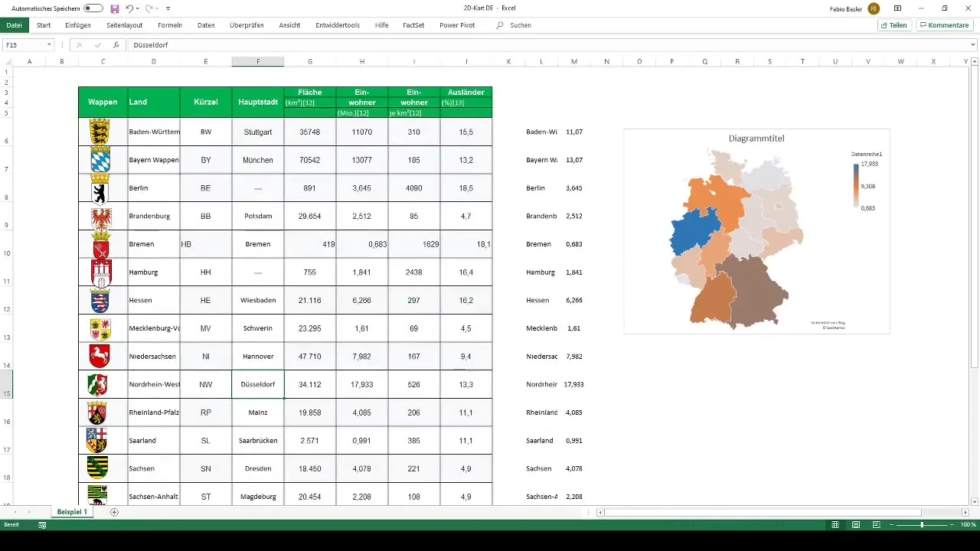Viewport: 980px width, 551px height.
Task: Switch to Page Layout view icon
Action: 855,525
